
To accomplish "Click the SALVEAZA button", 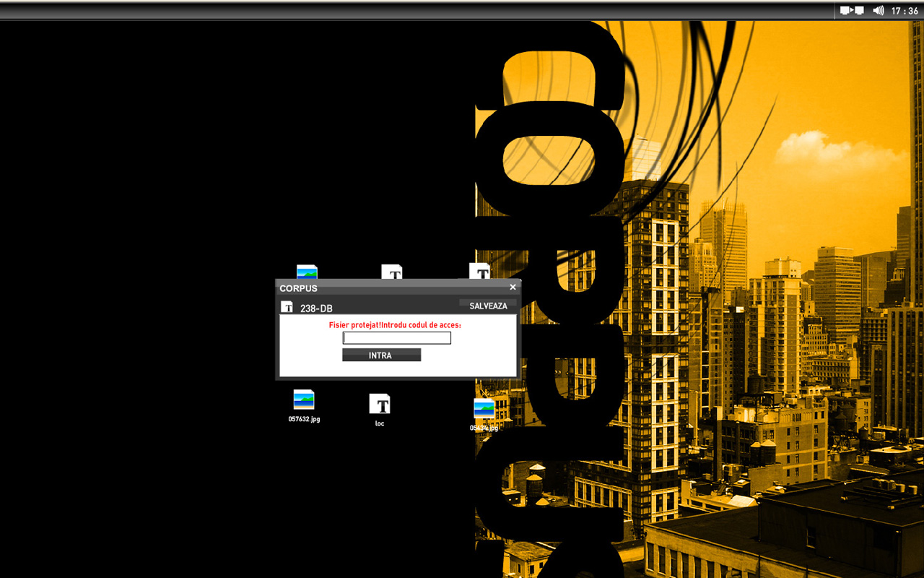I will coord(489,306).
